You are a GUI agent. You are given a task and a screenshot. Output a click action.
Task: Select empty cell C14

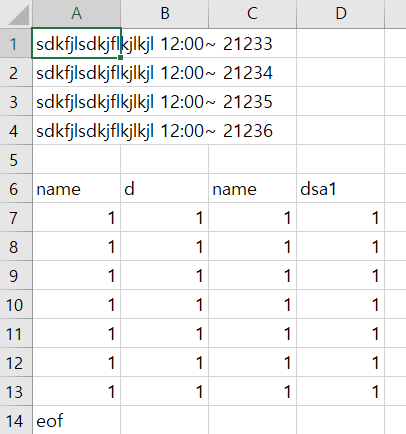click(x=252, y=420)
